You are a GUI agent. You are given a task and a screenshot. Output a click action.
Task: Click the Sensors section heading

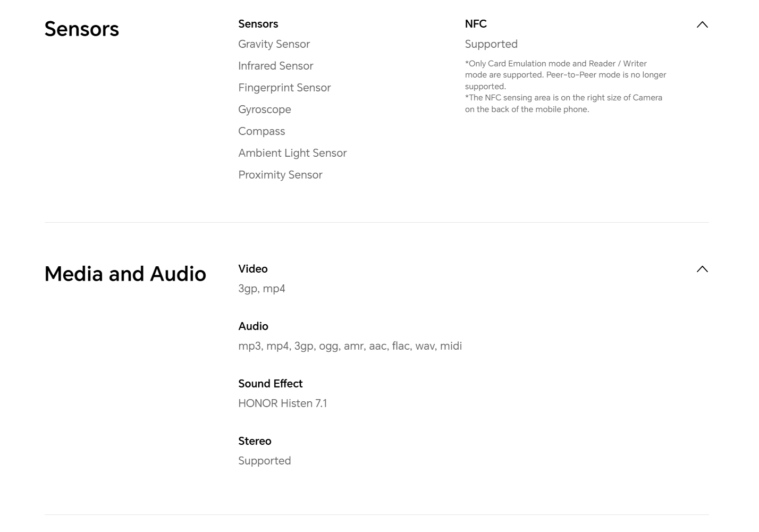pos(82,29)
